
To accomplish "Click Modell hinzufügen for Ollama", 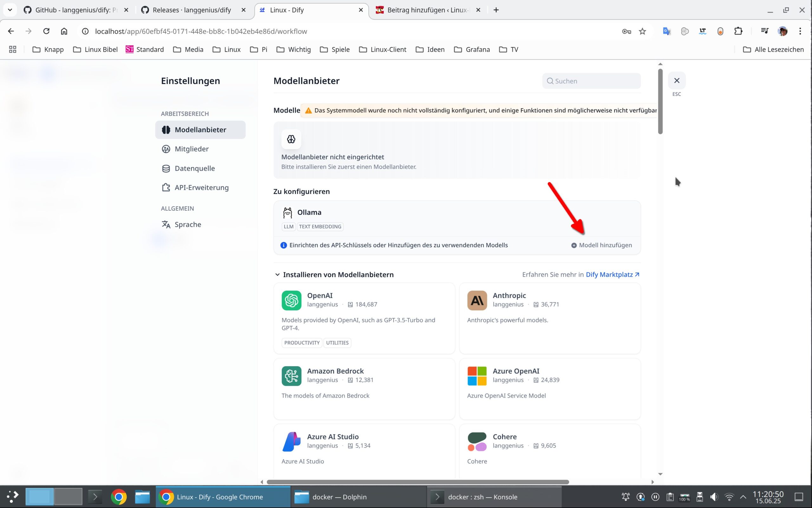I will click(601, 245).
